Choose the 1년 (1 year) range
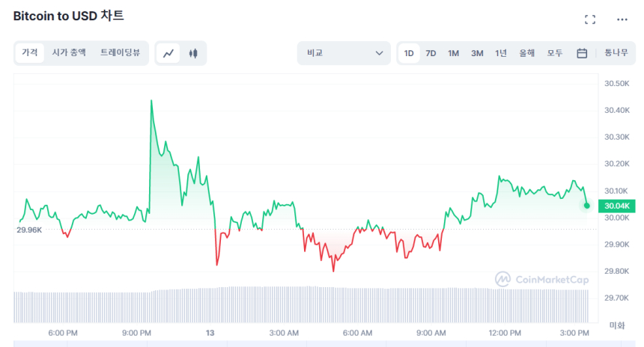This screenshot has width=644, height=347. pos(501,53)
